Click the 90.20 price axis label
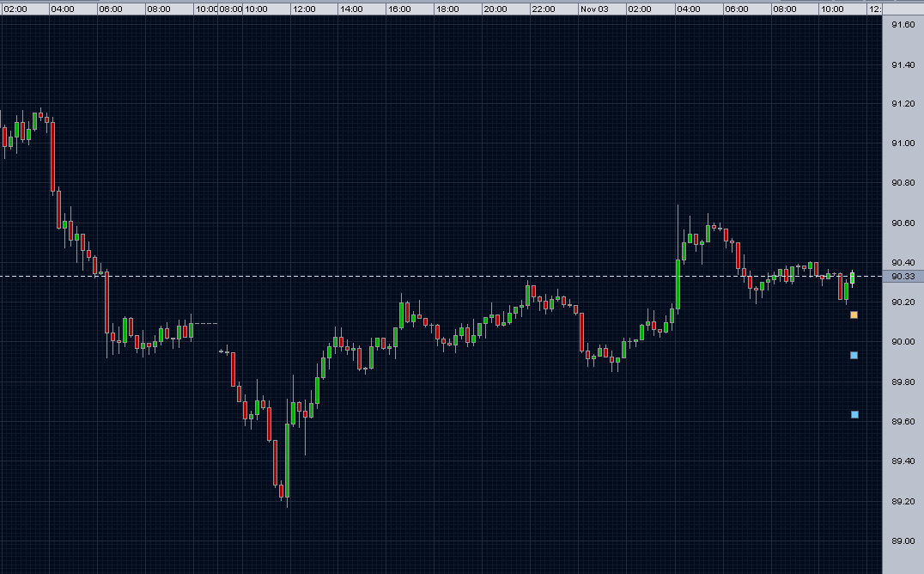This screenshot has height=574, width=924. tap(903, 302)
